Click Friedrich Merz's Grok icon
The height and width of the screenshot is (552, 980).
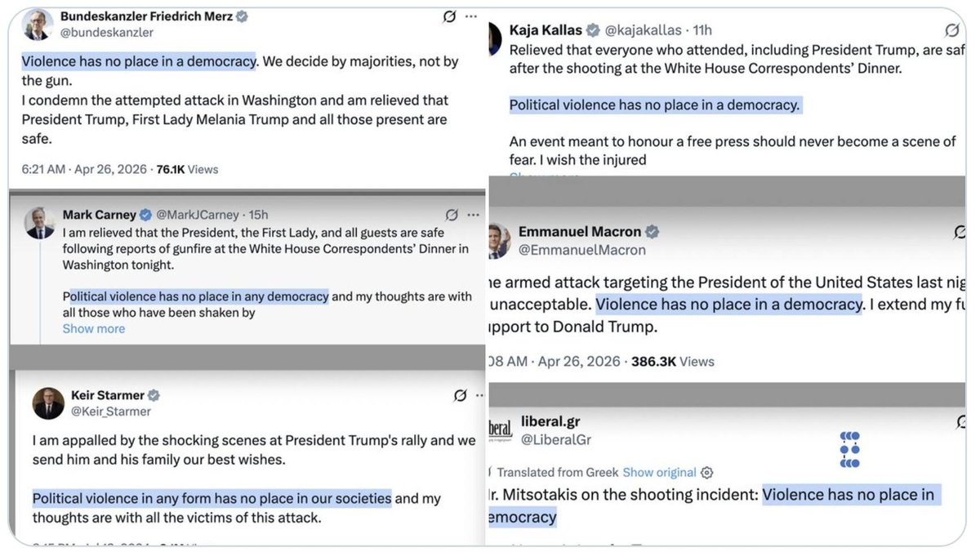(x=448, y=16)
